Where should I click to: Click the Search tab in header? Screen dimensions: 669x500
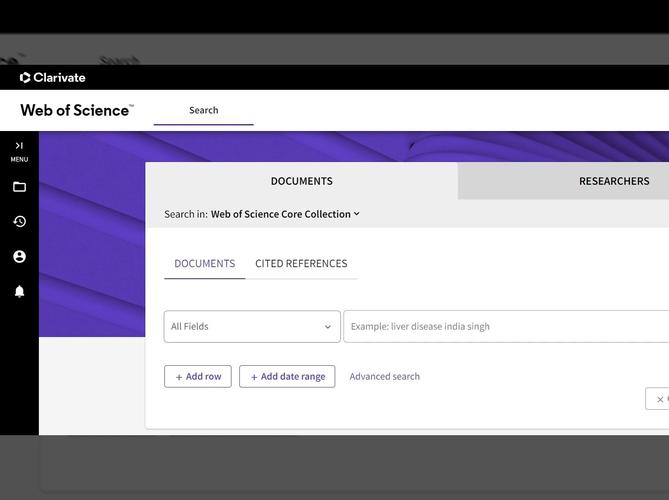[203, 111]
